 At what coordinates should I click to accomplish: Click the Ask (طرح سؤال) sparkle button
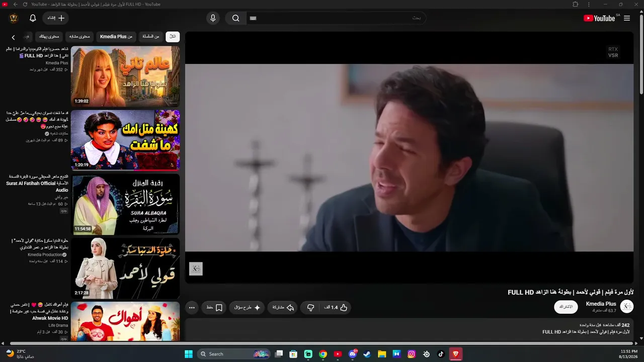[247, 307]
